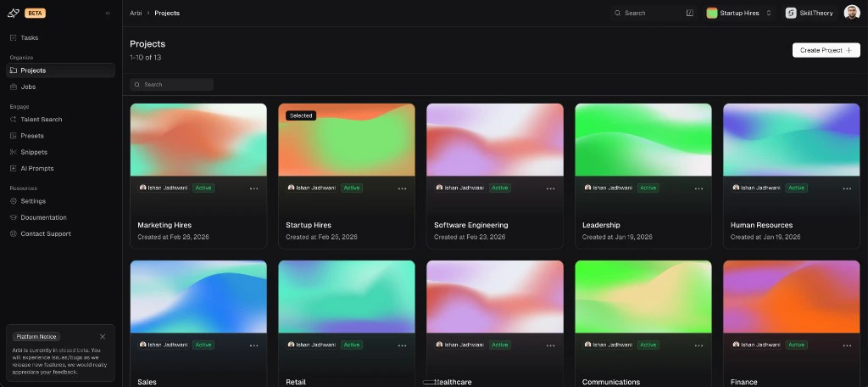Open more options for Leadership
Screen dimensions: 868x387
[699, 188]
